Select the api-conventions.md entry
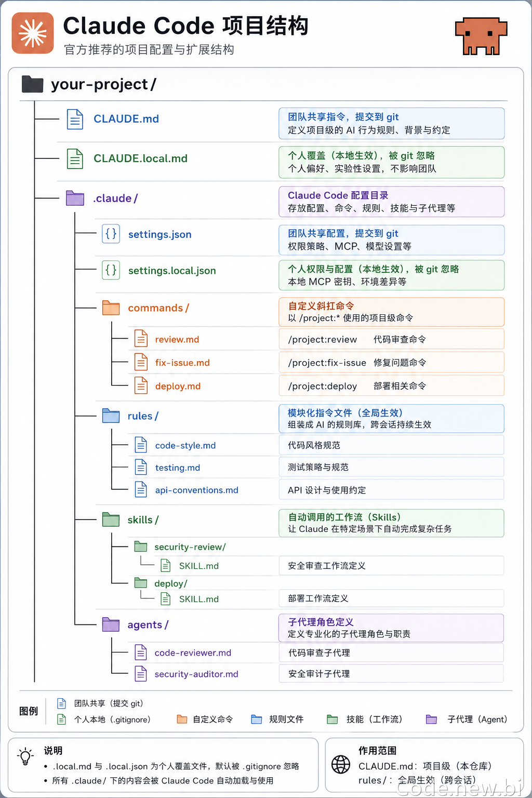Image resolution: width=532 pixels, height=798 pixels. pos(197,490)
